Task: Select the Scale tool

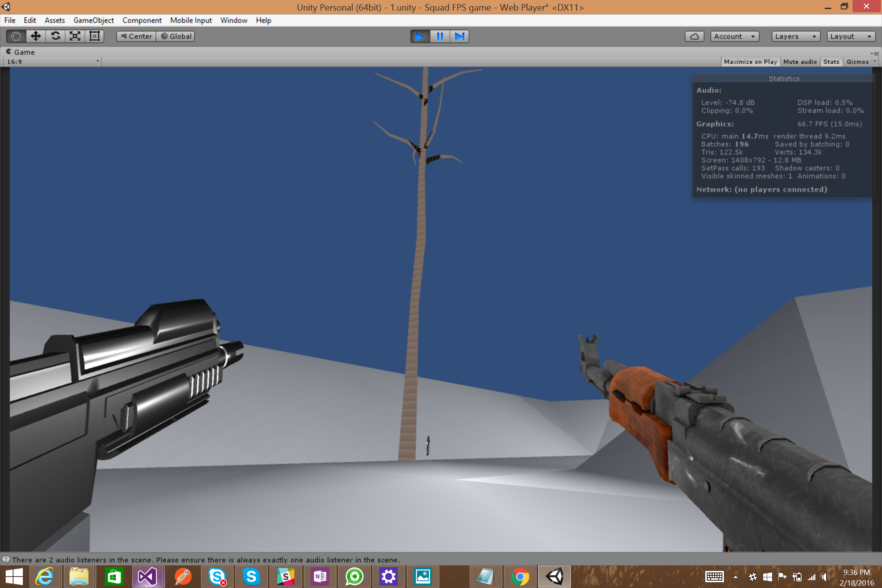Action: 75,36
